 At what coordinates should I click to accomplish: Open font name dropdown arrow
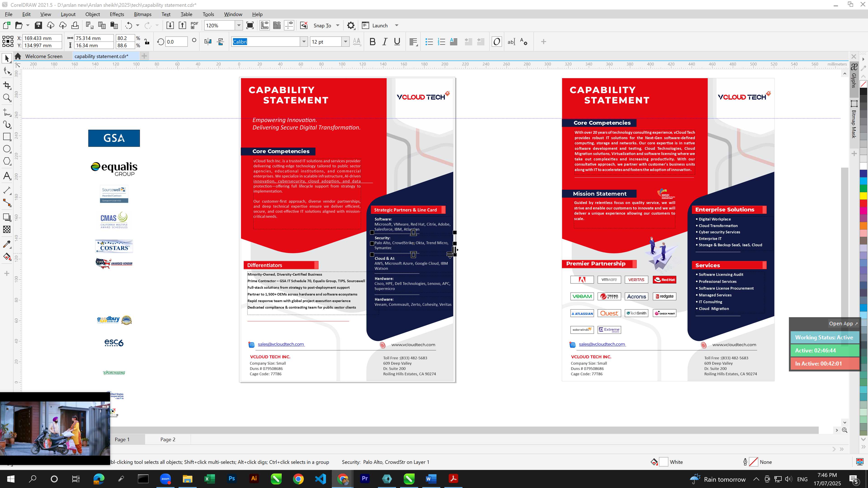pyautogui.click(x=304, y=42)
